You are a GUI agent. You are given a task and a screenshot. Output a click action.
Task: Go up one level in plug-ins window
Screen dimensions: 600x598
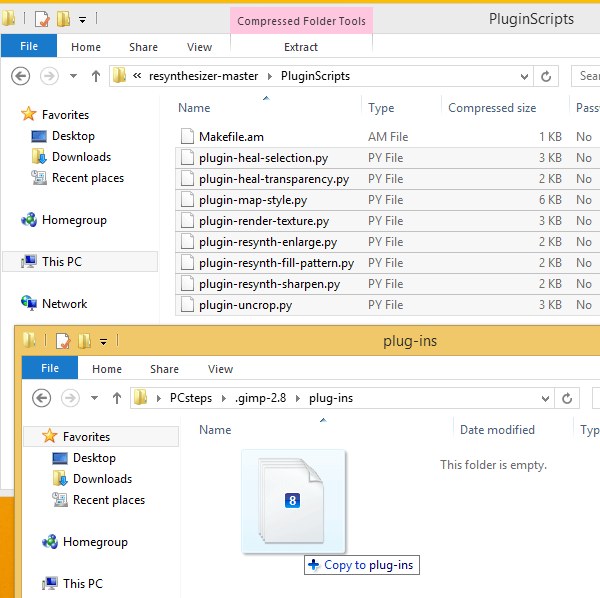[117, 398]
